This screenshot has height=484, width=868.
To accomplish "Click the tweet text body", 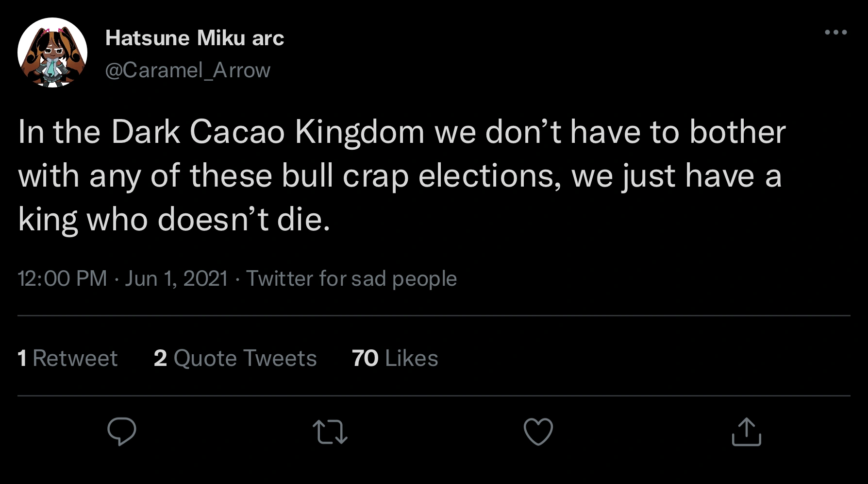I will [401, 176].
